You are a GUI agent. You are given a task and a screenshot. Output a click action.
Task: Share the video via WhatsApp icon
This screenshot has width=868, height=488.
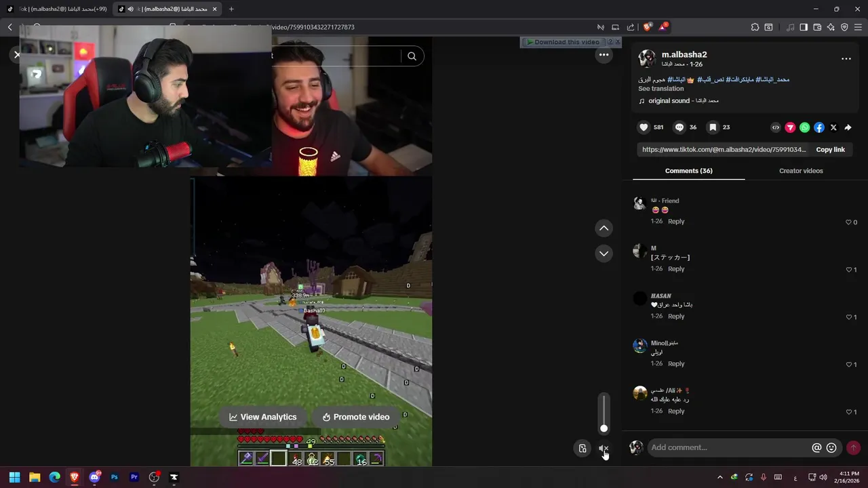[804, 127]
